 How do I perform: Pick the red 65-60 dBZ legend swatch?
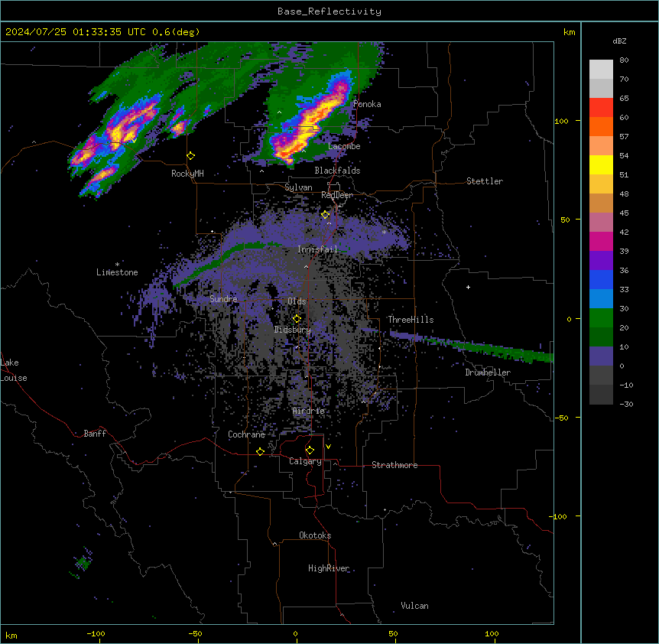[x=601, y=108]
